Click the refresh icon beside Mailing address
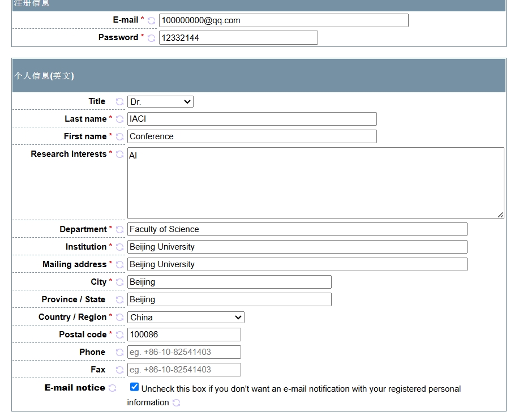This screenshot has width=523, height=420. (120, 264)
